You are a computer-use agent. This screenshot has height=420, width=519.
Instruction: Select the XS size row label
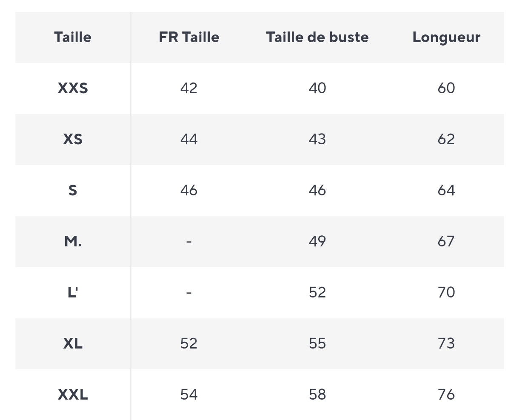73,140
